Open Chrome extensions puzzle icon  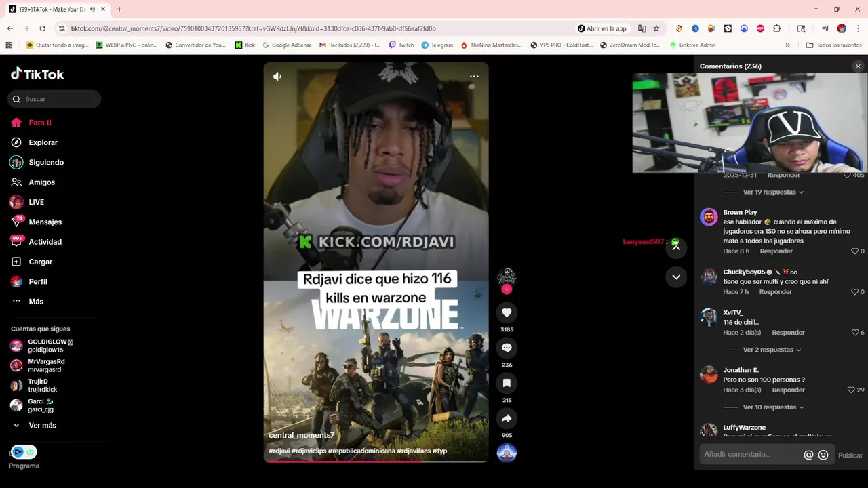[777, 28]
